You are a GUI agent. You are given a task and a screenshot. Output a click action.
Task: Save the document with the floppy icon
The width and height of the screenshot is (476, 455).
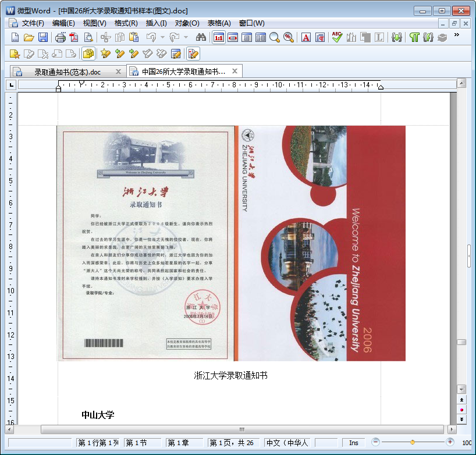(43, 37)
